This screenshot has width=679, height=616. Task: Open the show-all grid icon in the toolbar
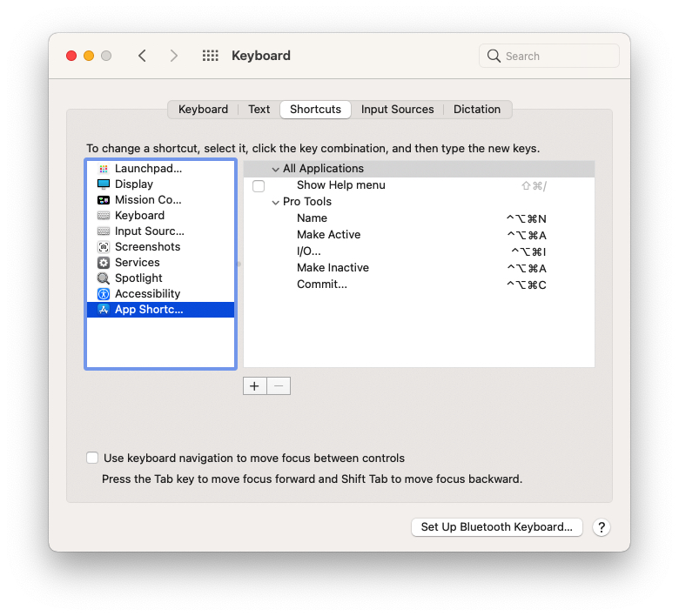tap(210, 56)
